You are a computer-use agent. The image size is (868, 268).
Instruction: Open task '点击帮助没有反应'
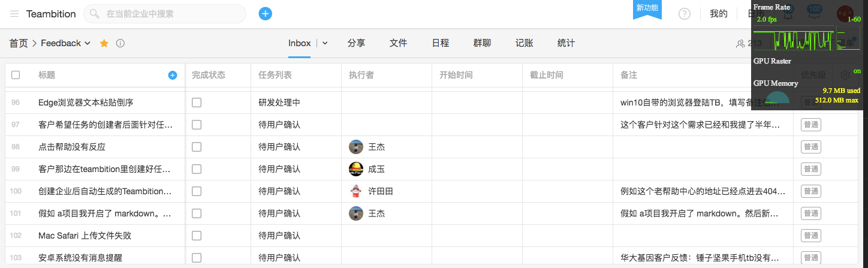(x=72, y=147)
